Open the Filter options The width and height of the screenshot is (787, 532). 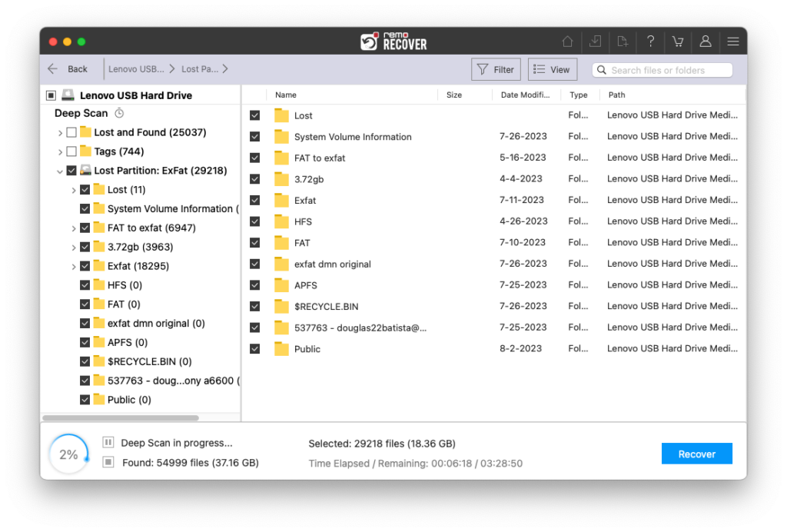[x=496, y=68]
